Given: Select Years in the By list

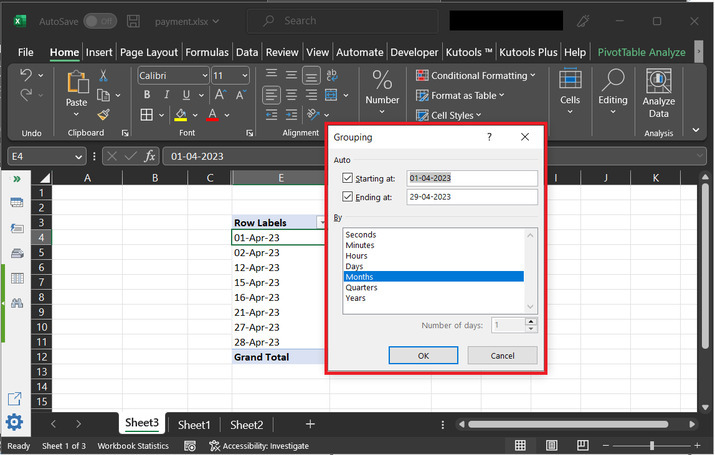Looking at the screenshot, I should tap(355, 298).
